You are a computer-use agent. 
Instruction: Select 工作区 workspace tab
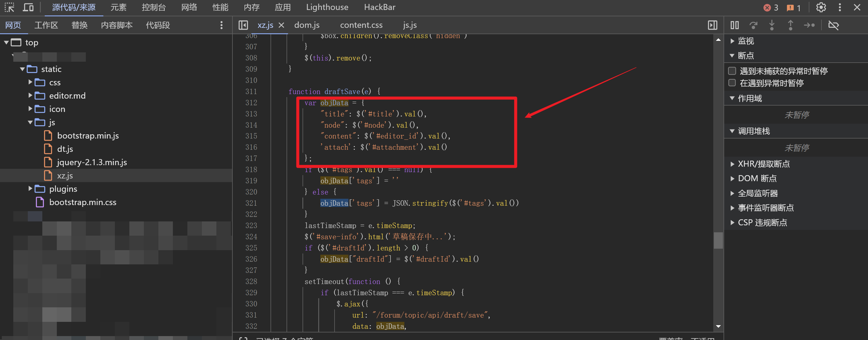pyautogui.click(x=46, y=25)
